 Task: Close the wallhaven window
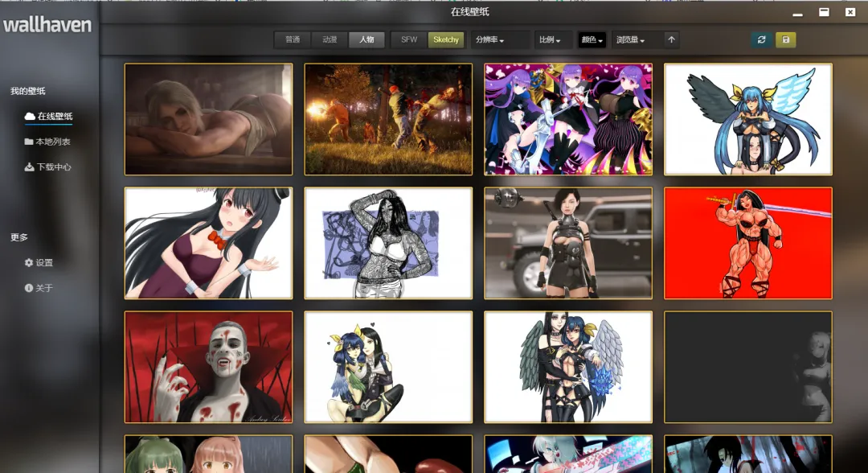click(x=850, y=12)
